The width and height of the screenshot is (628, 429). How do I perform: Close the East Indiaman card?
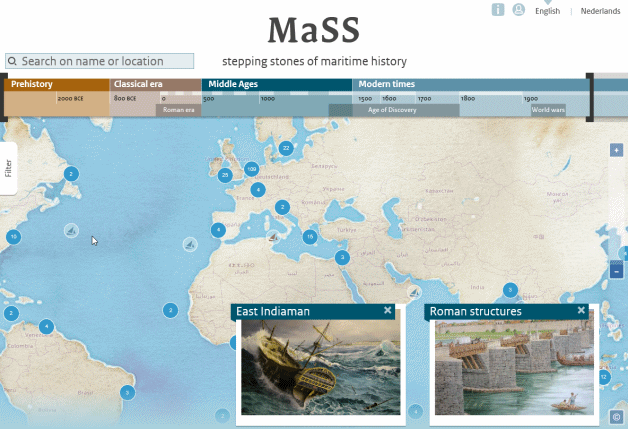pyautogui.click(x=388, y=311)
